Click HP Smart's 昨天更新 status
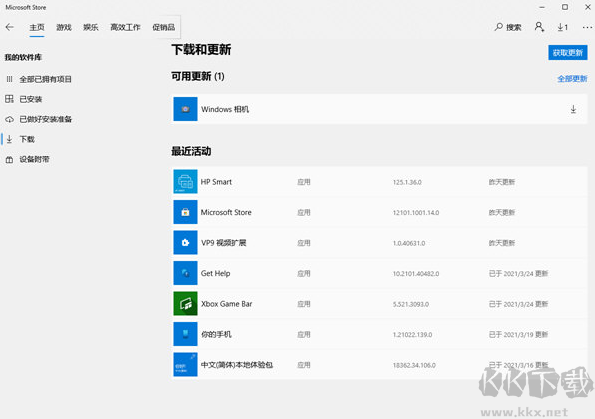This screenshot has height=419, width=595. tap(502, 182)
